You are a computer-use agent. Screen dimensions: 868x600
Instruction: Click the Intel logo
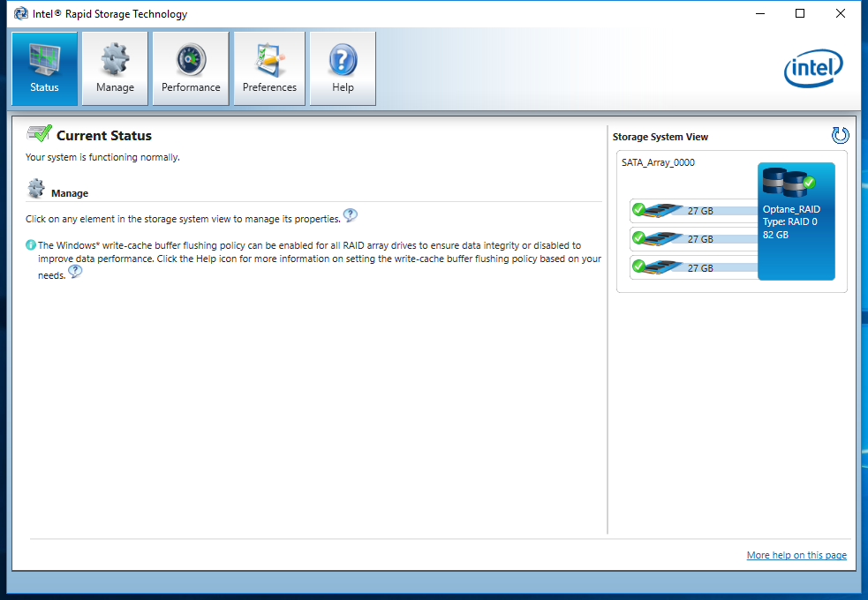813,69
